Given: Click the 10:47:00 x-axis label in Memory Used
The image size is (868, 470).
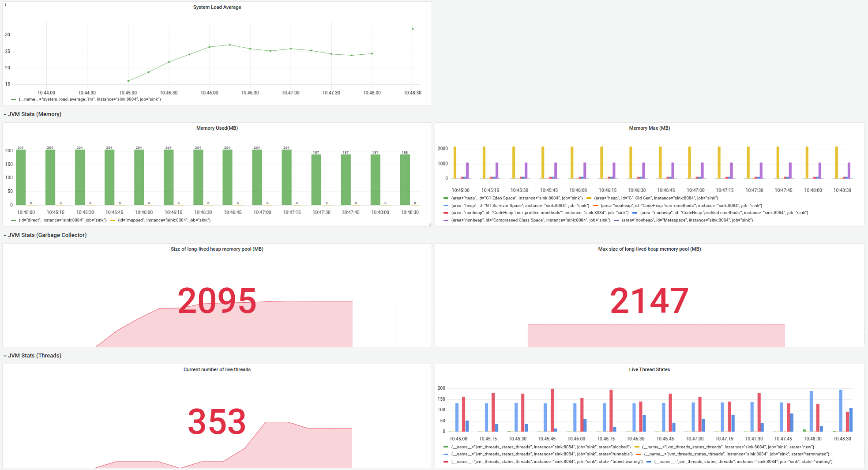Looking at the screenshot, I should coord(262,212).
